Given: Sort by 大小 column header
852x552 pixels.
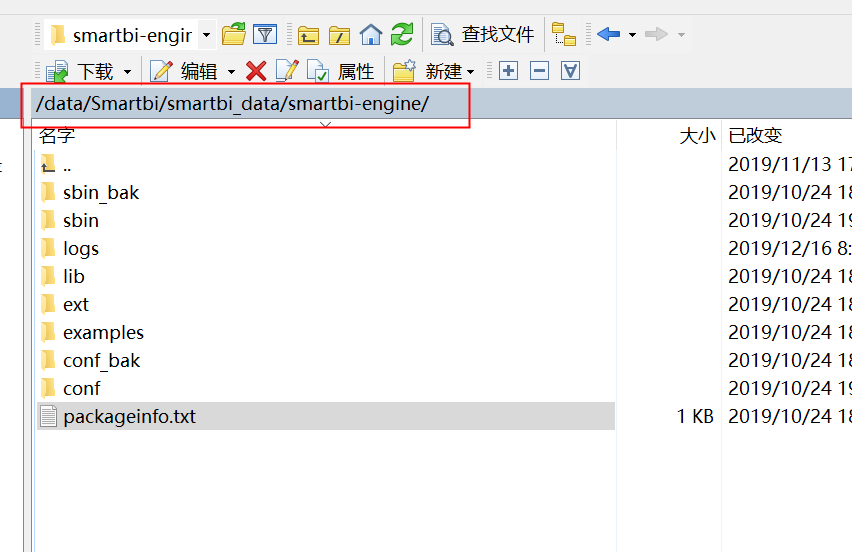Looking at the screenshot, I should click(x=697, y=135).
